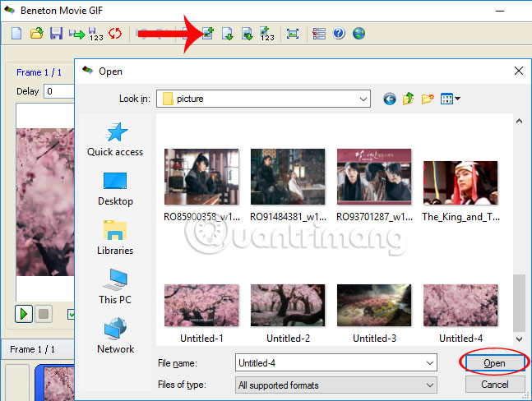Toggle the checkbox beside the playback buttons
532x401 pixels.
click(x=71, y=314)
